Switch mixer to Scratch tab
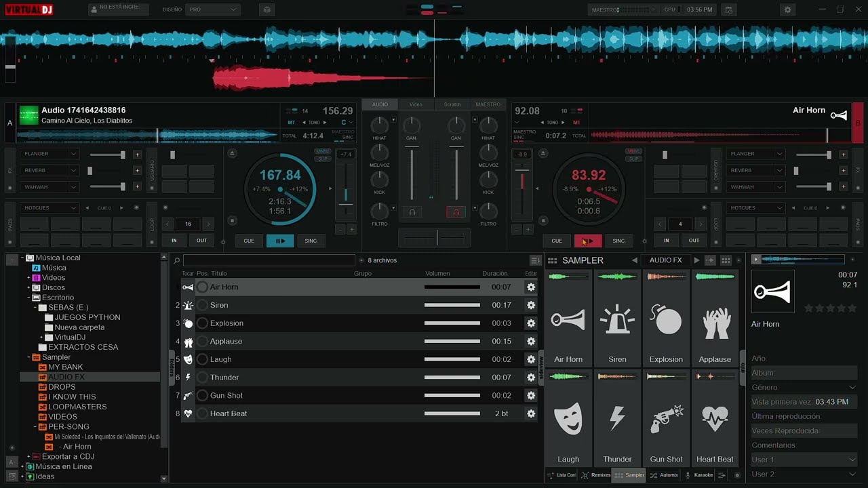The height and width of the screenshot is (488, 868). click(x=452, y=104)
